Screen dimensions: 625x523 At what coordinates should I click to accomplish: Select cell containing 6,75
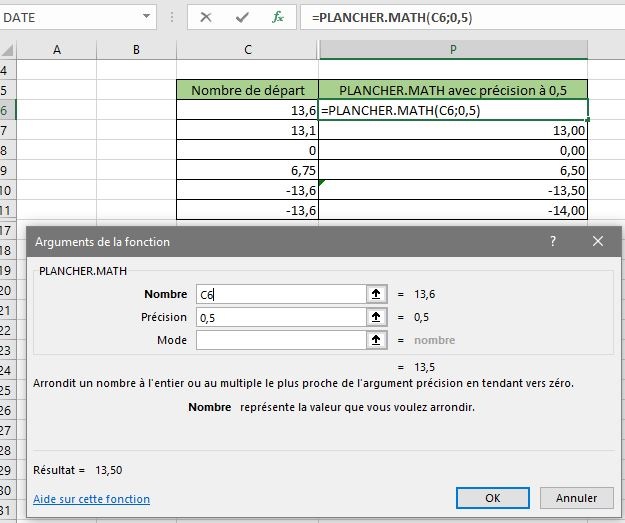[x=247, y=170]
